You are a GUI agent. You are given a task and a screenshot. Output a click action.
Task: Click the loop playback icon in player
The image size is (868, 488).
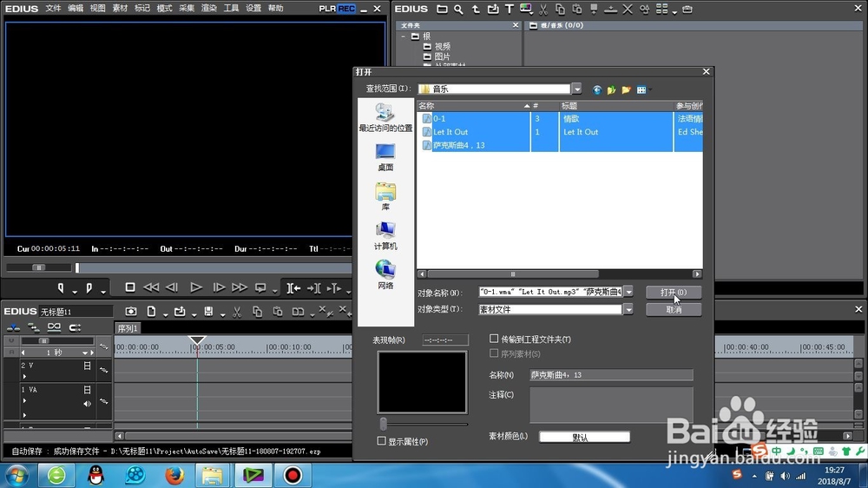(260, 287)
